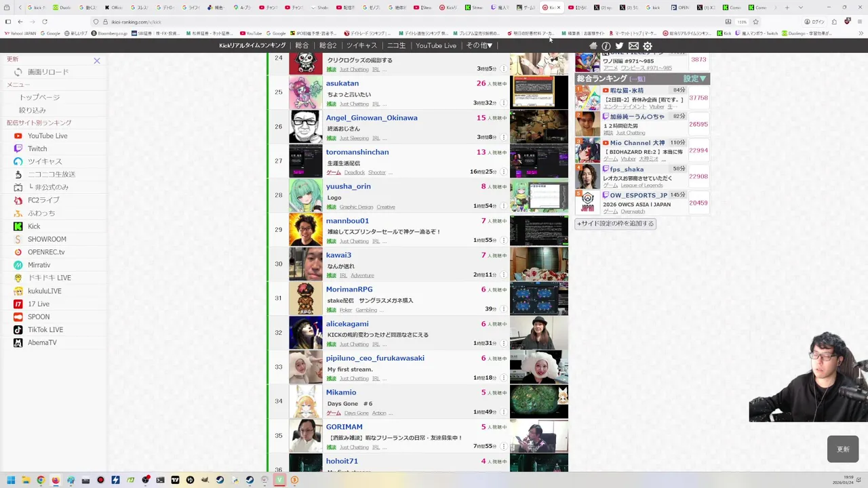Open yuusha_orin channel link

(348, 186)
